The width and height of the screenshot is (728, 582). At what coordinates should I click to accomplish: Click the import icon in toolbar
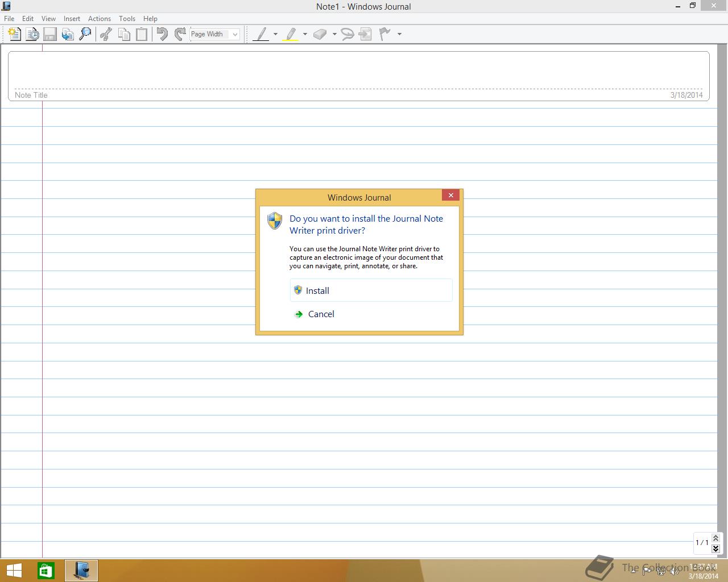[x=68, y=34]
